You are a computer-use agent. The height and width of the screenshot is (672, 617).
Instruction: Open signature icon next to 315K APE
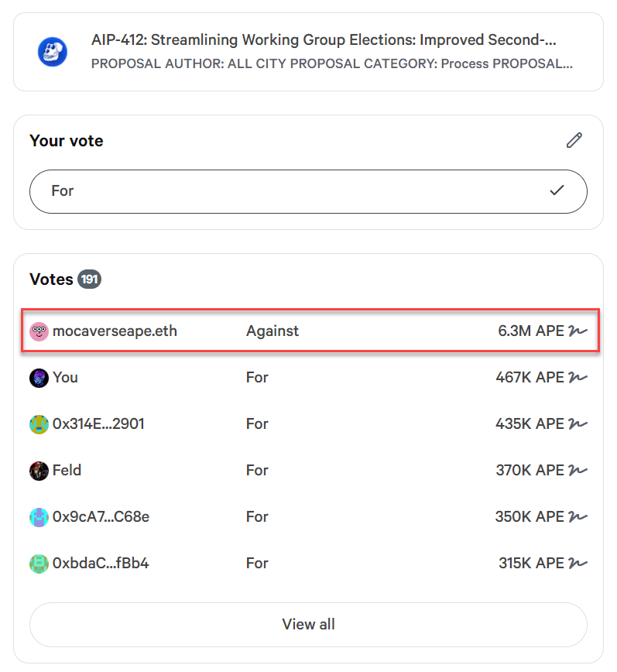[578, 563]
